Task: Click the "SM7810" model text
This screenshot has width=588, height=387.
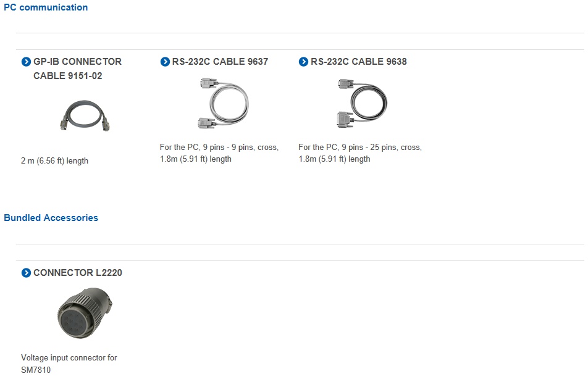Action: tap(36, 370)
